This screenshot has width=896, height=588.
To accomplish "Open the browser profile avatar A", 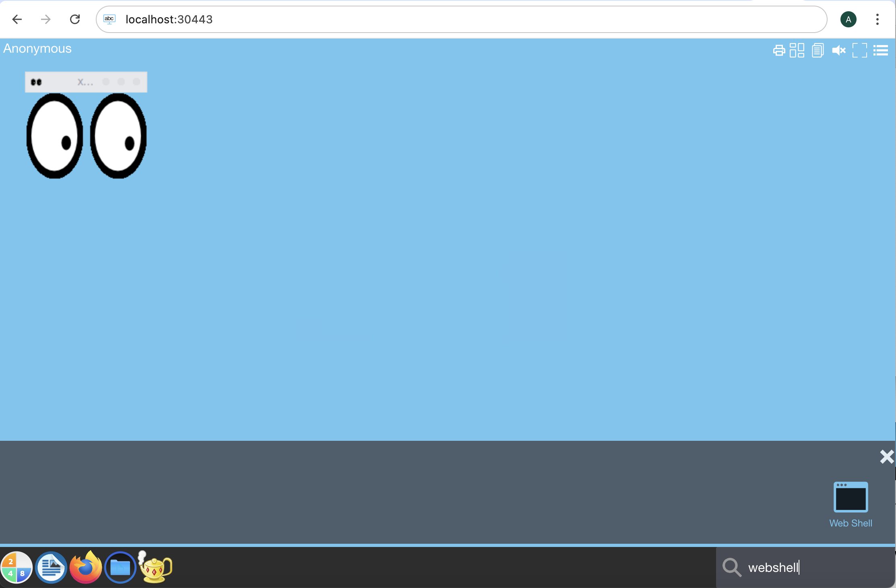I will (x=849, y=19).
